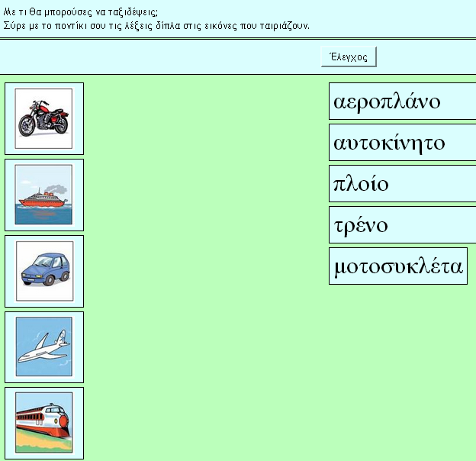Click the αυτοκίνητο word card
This screenshot has height=461, width=476.
pos(402,143)
